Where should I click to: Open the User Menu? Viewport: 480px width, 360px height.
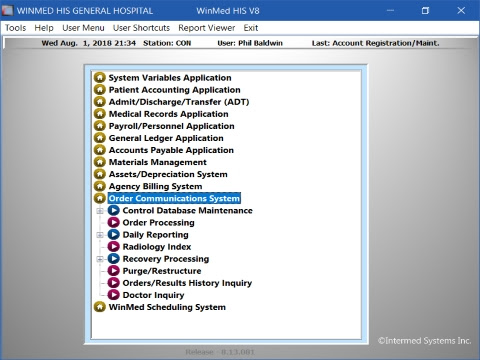pyautogui.click(x=83, y=28)
